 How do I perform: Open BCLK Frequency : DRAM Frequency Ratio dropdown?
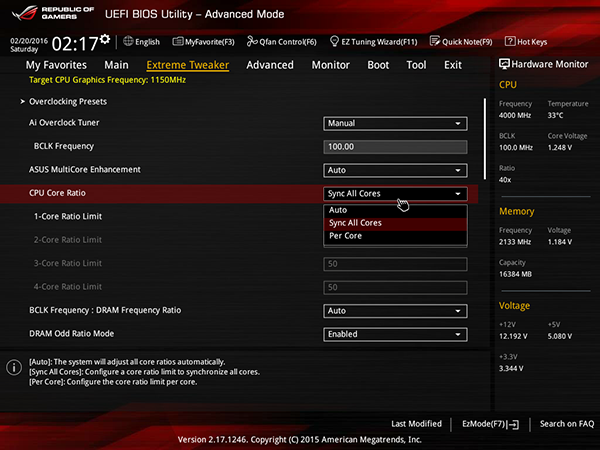click(x=395, y=311)
